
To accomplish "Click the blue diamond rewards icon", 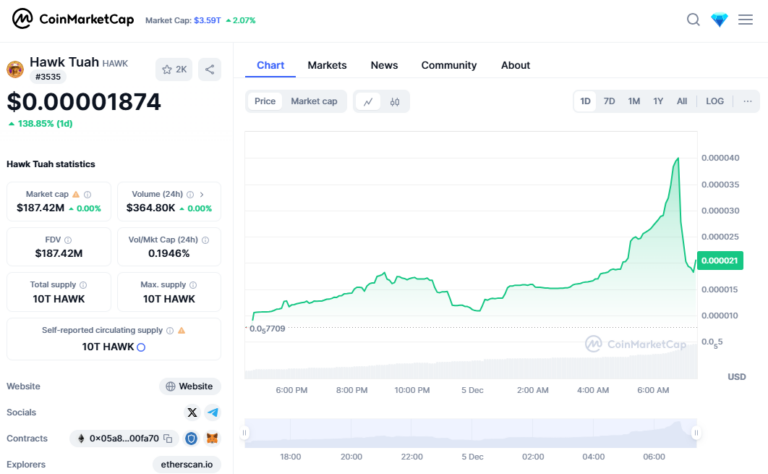I will 719,19.
